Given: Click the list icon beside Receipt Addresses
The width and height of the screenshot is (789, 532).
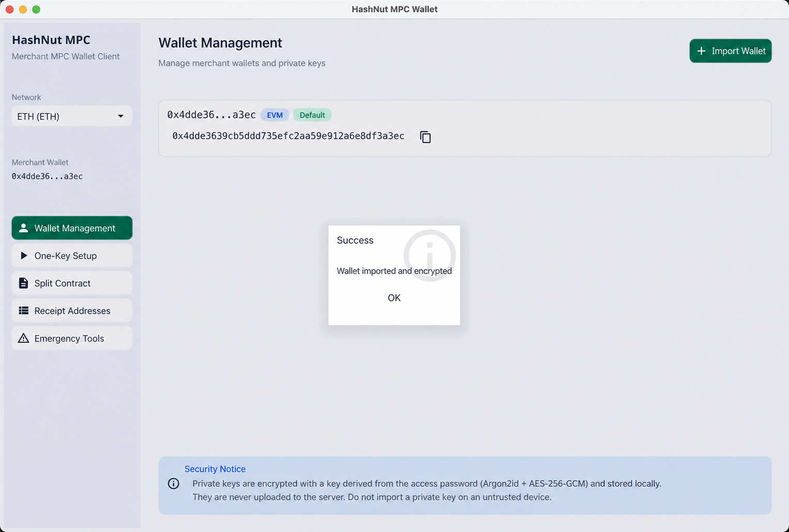Looking at the screenshot, I should 23,310.
